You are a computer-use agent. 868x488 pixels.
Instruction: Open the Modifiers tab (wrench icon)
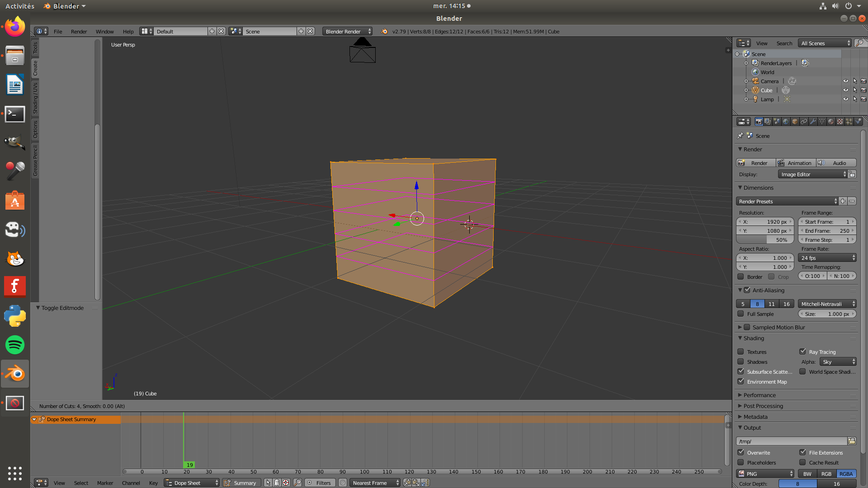[x=813, y=122]
